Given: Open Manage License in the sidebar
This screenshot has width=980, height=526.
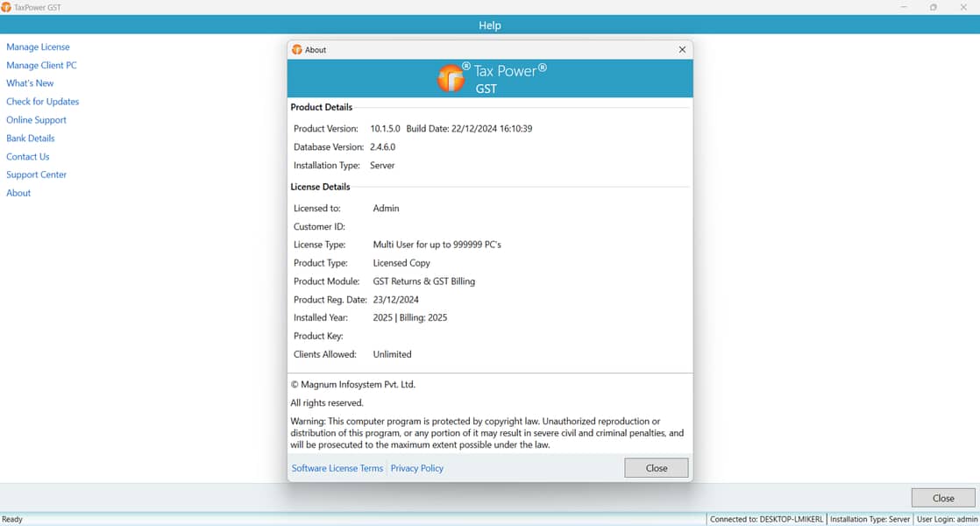Looking at the screenshot, I should (38, 46).
